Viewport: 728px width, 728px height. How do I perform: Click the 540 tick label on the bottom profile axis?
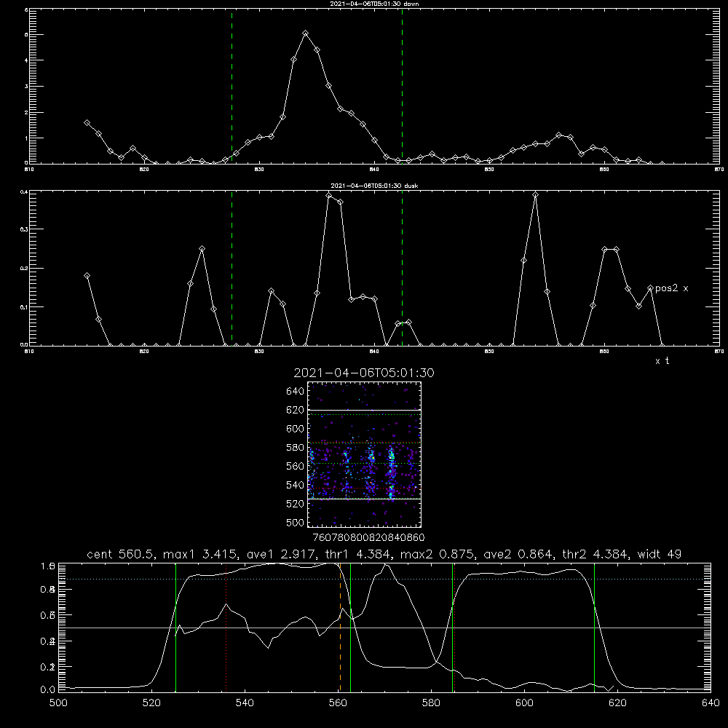click(x=245, y=703)
